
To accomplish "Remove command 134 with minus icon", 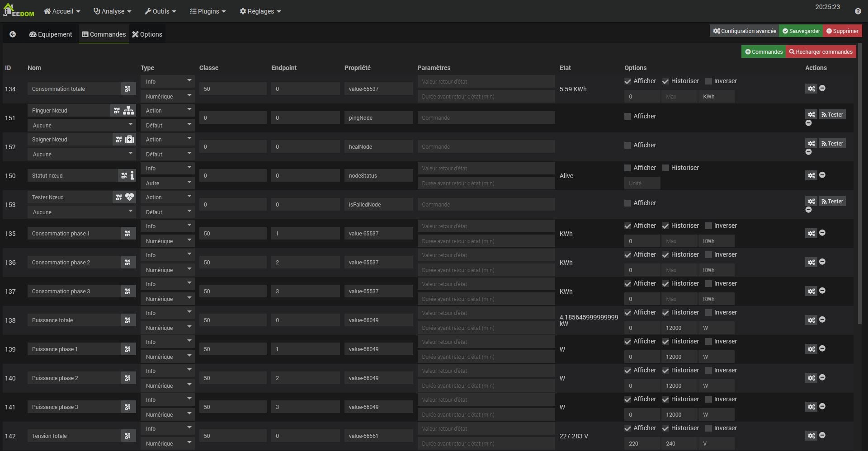I will click(822, 88).
